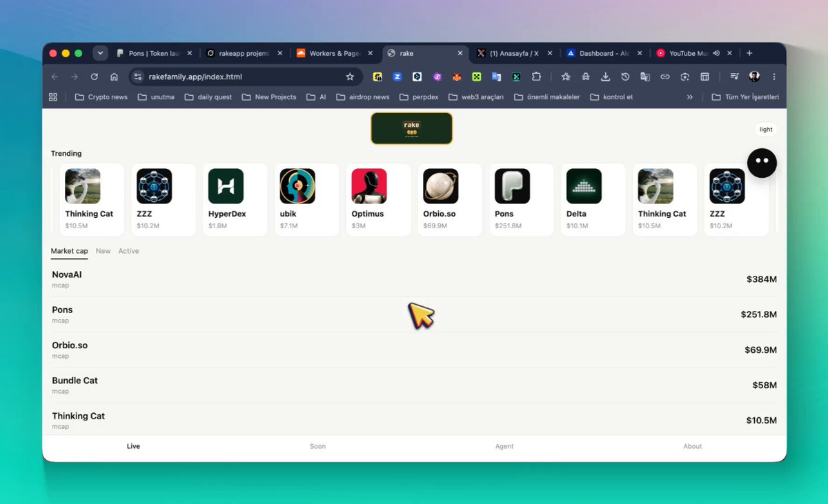The width and height of the screenshot is (828, 504).
Task: Click the address bar URL field
Action: tap(245, 77)
